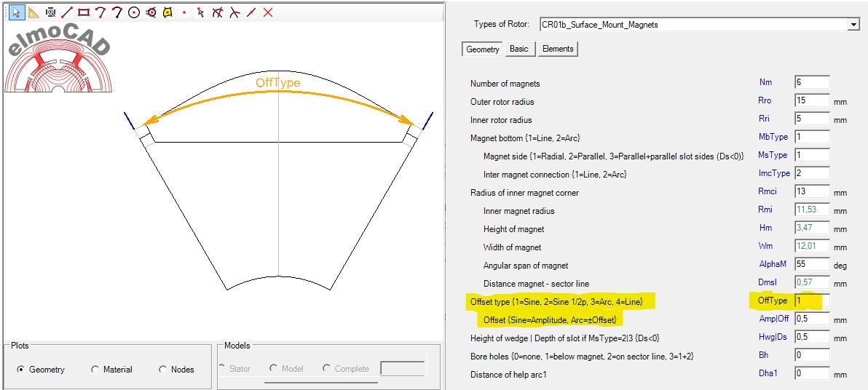The width and height of the screenshot is (868, 390).
Task: Click the Hm height of magnet field
Action: (812, 228)
